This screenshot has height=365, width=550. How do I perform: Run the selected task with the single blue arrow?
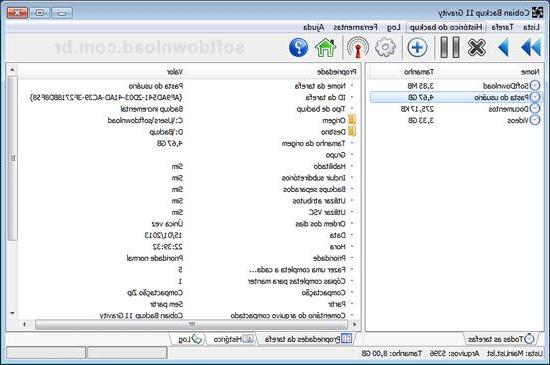504,47
